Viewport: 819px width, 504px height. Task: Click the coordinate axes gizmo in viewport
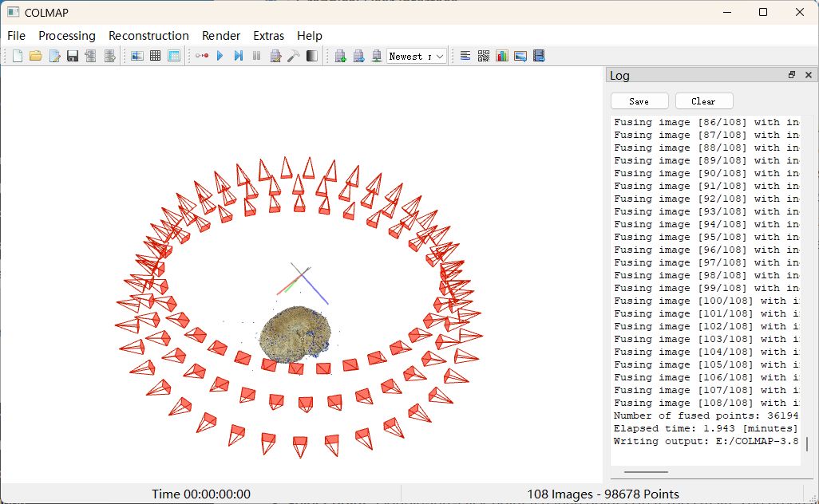coord(302,283)
